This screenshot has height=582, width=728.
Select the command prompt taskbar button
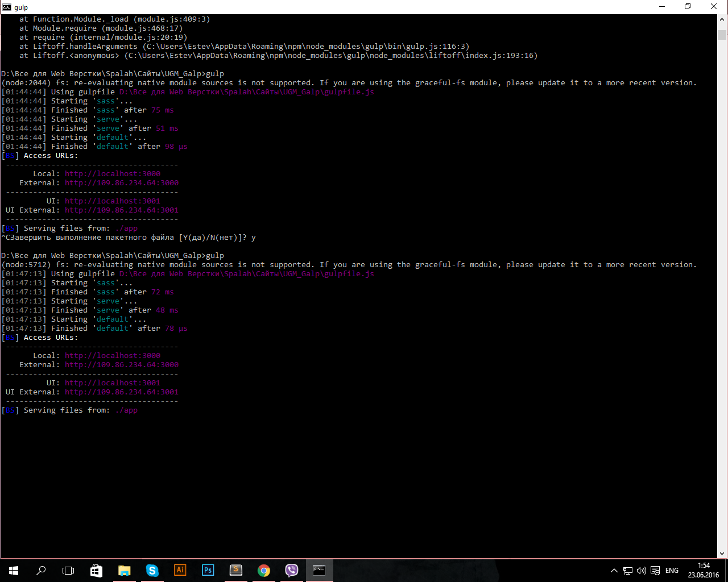pos(319,571)
